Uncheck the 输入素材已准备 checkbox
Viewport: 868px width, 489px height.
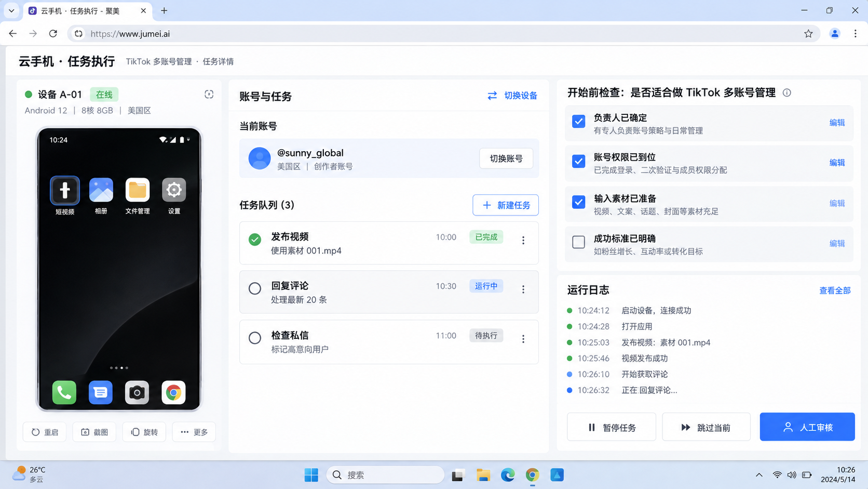[579, 202]
